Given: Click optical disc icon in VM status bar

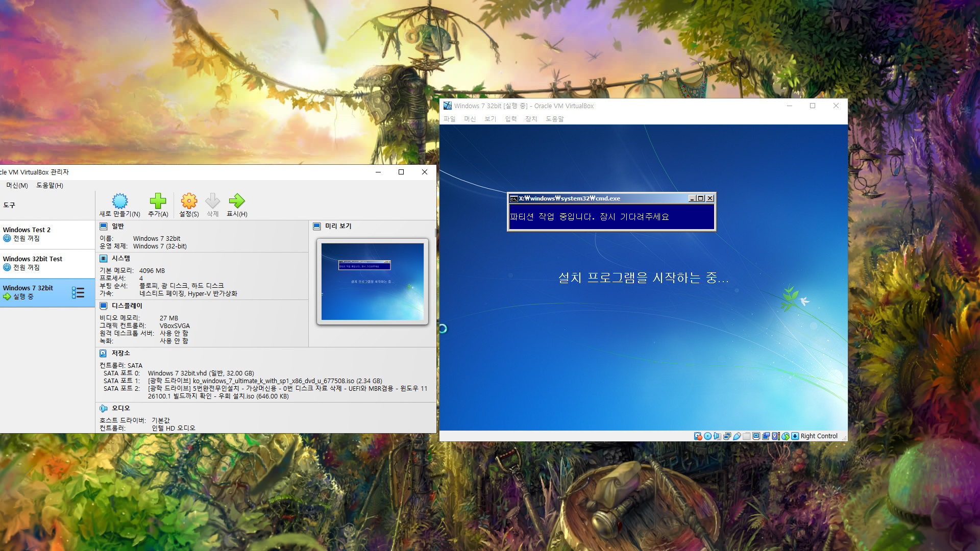Looking at the screenshot, I should click(708, 436).
